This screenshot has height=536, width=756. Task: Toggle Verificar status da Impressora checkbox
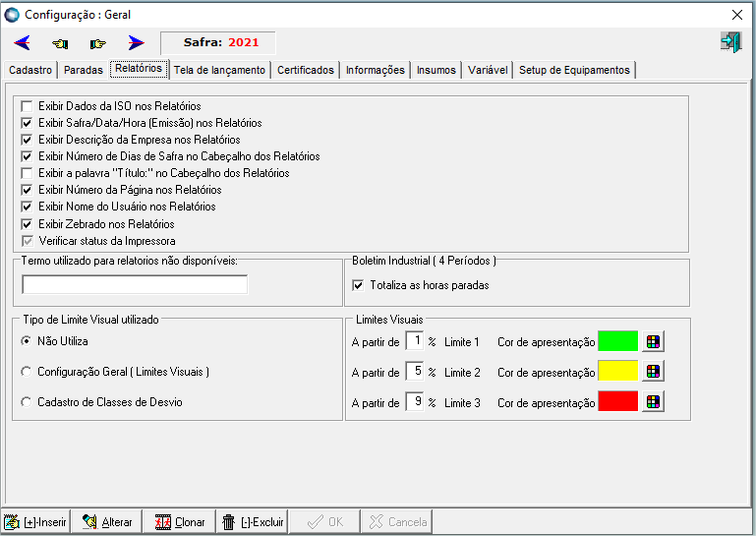27,241
